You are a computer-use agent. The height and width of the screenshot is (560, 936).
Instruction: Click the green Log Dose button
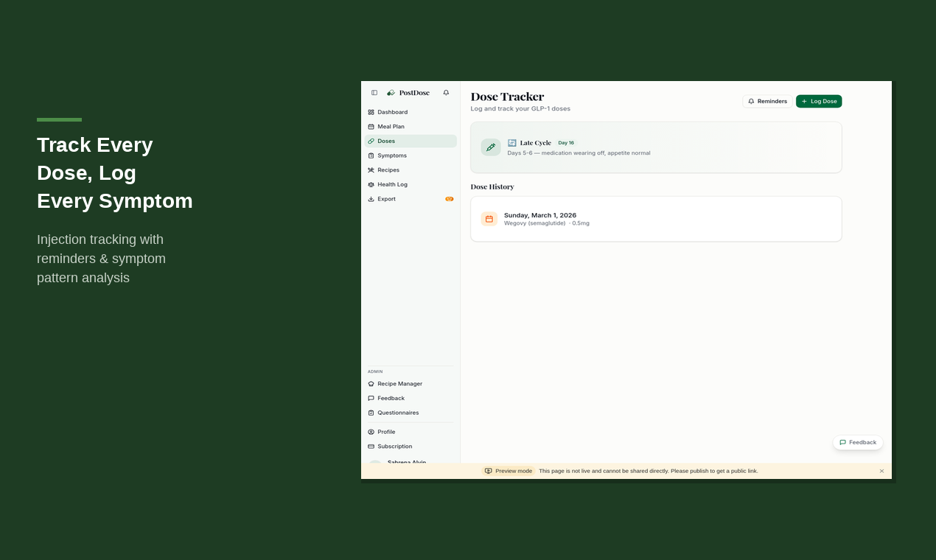pyautogui.click(x=819, y=101)
